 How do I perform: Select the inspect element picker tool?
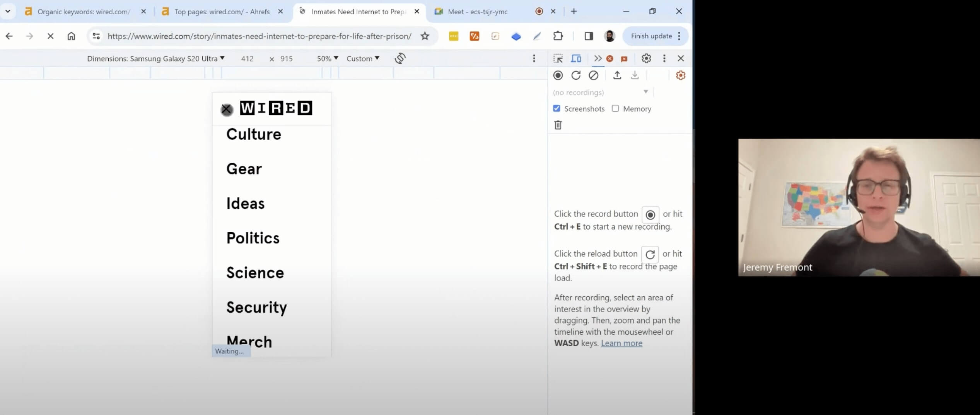[x=558, y=58]
